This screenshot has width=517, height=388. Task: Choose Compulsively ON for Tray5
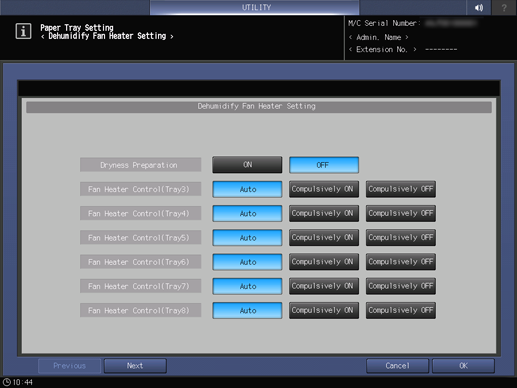coord(324,237)
